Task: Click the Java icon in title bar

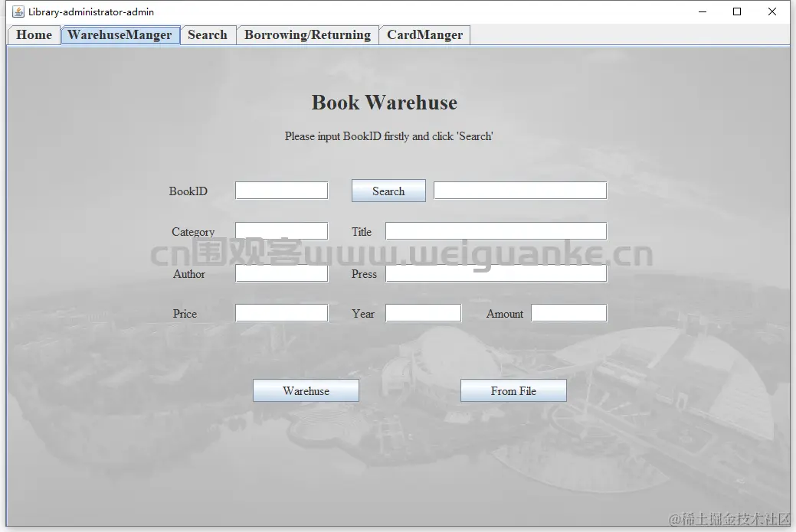Action: [18, 11]
